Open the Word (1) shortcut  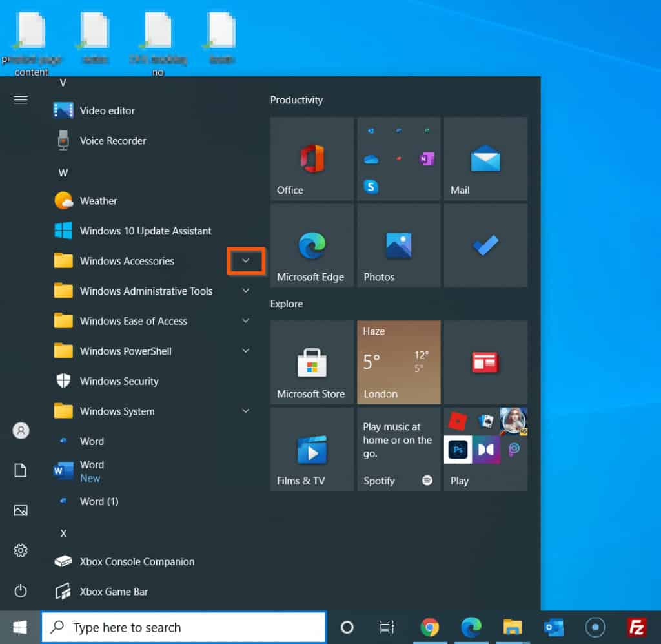click(x=152, y=501)
